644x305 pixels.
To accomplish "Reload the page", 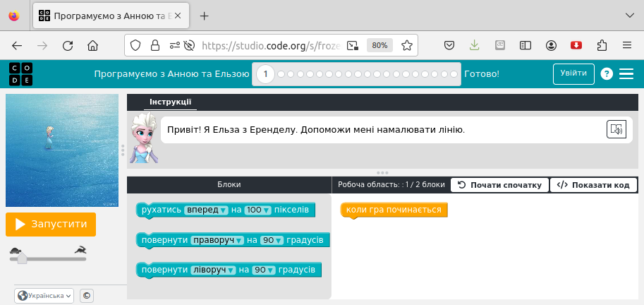I will [68, 45].
